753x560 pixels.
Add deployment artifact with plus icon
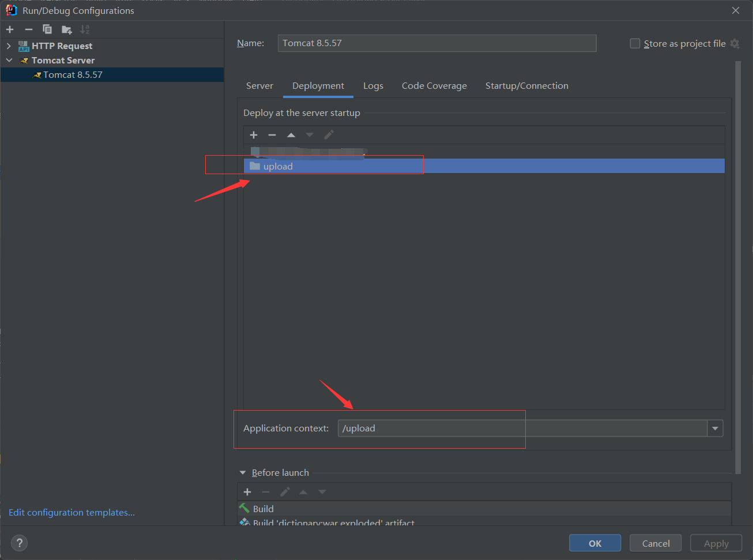tap(254, 135)
